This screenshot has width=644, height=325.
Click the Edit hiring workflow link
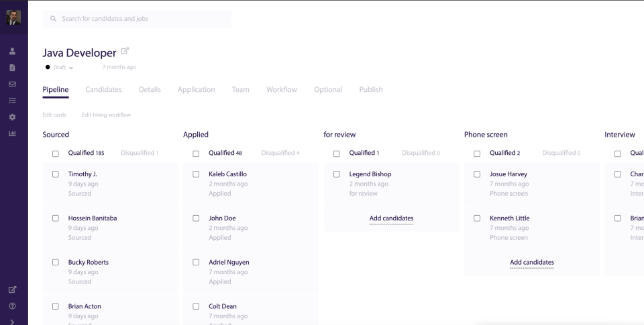point(106,115)
